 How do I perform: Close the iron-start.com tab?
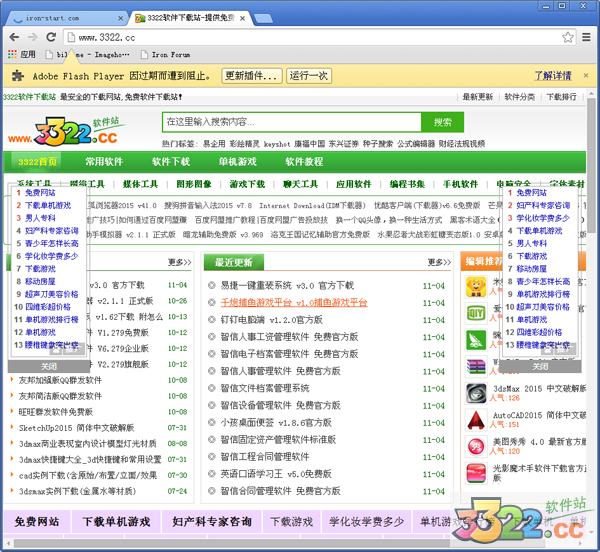pos(121,18)
